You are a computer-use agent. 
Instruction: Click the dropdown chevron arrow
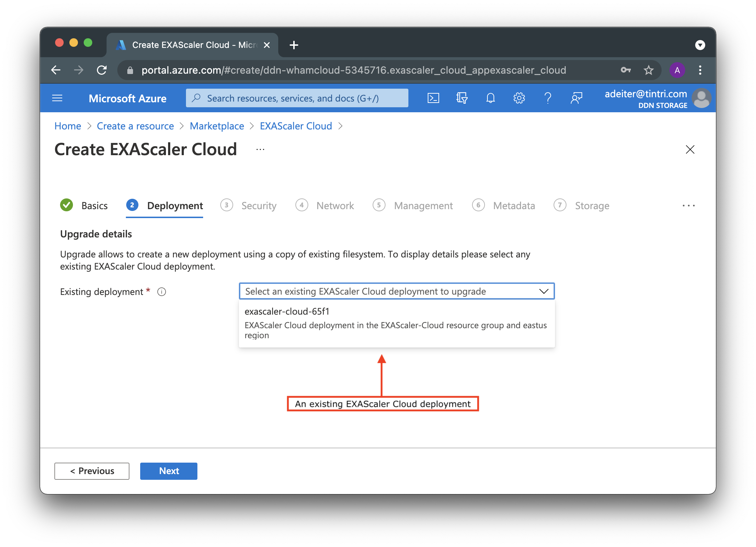click(544, 291)
